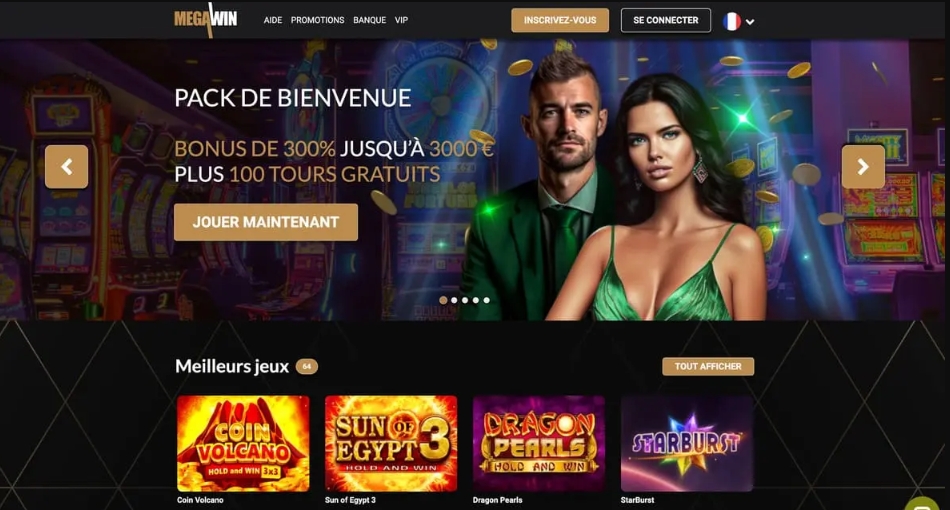Click the JOUER MAINTENANT button
950x510 pixels.
[x=266, y=222]
